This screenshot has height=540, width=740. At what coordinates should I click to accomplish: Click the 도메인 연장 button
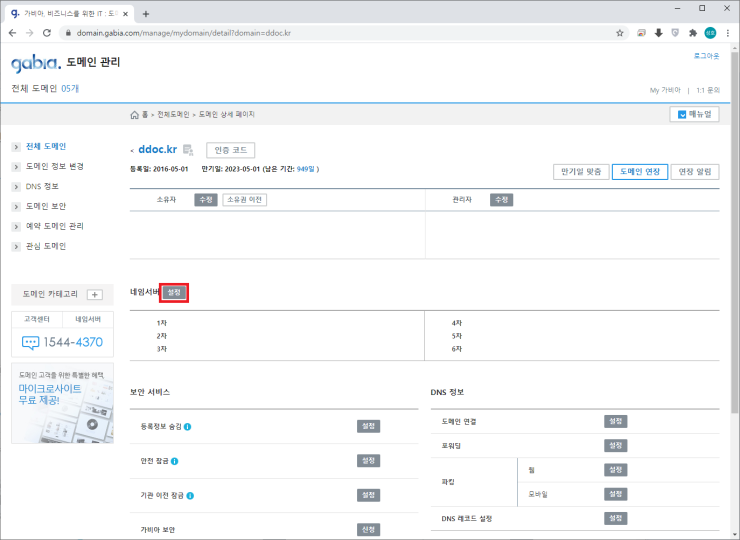coord(639,171)
